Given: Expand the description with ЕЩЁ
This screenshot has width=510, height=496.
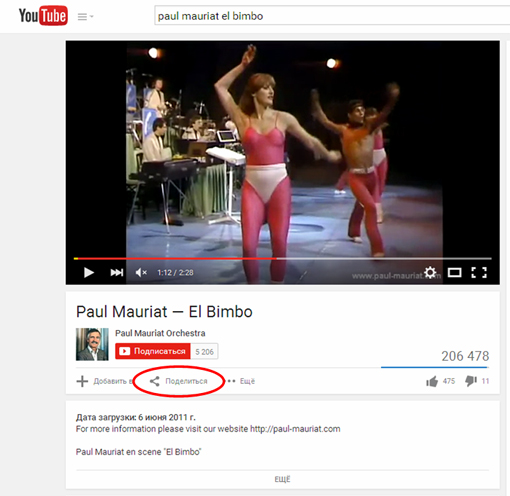Looking at the screenshot, I should tap(282, 479).
